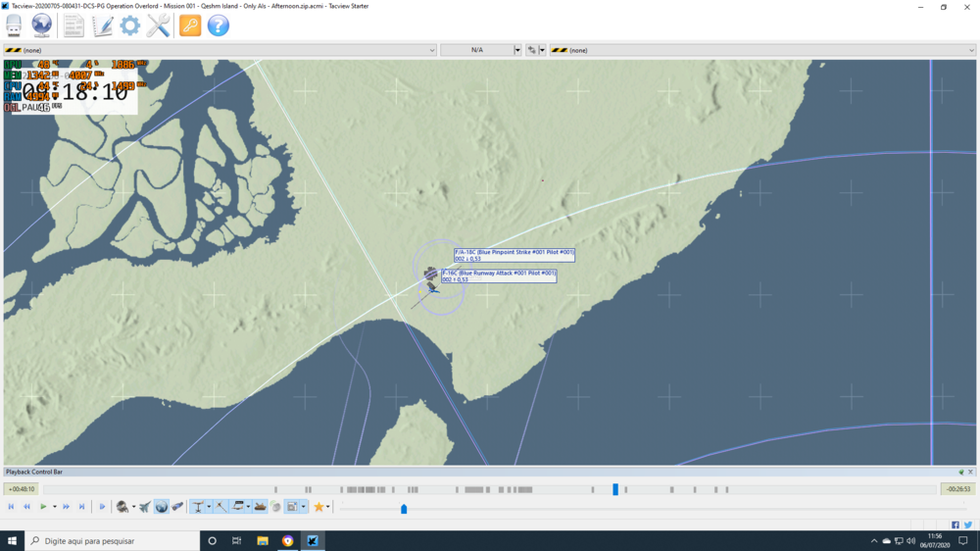This screenshot has width=980, height=551.
Task: Open the file loading drive icon
Action: [14, 25]
